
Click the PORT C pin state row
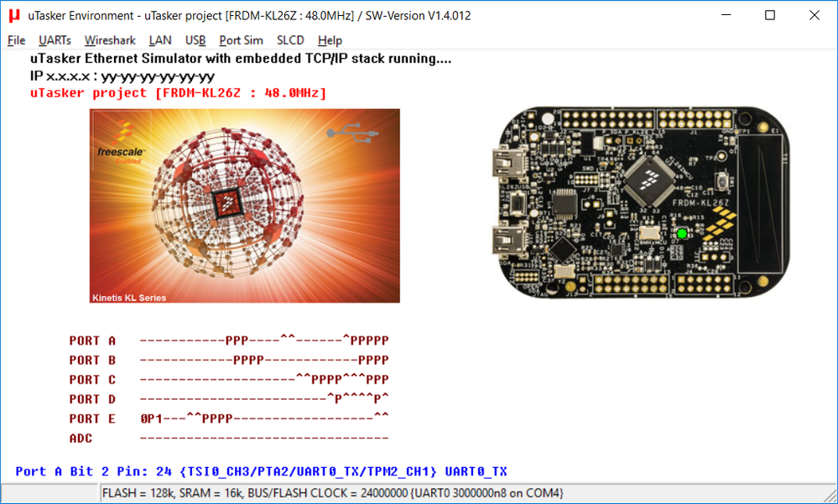coord(264,380)
